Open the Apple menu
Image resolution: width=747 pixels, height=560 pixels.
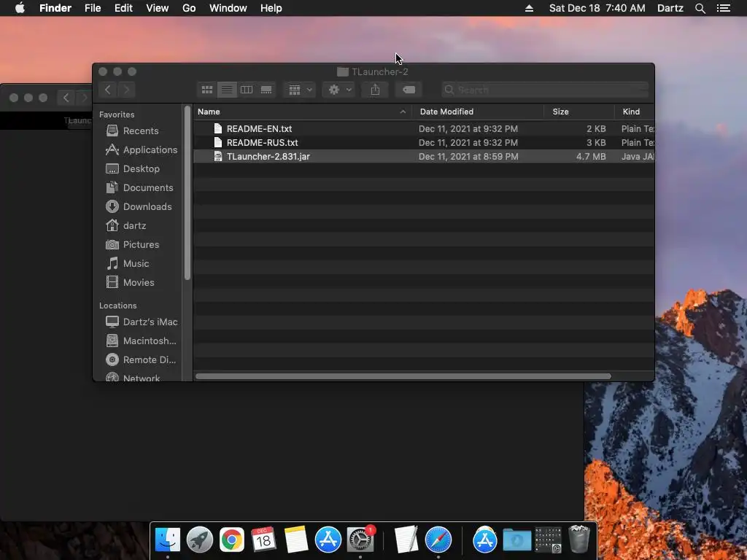coord(20,8)
